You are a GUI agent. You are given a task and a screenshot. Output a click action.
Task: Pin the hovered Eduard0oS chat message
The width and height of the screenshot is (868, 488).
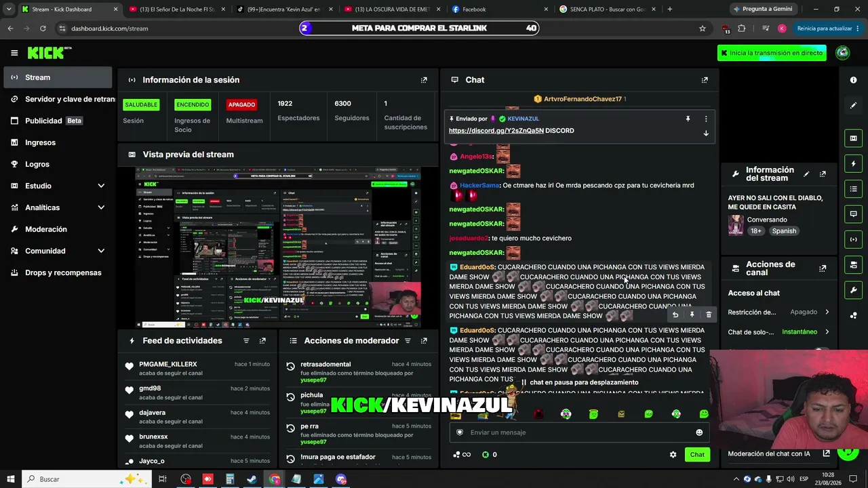click(x=692, y=314)
